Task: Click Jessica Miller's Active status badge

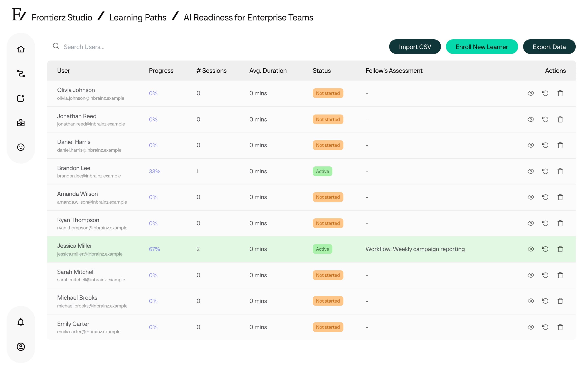Action: pos(322,249)
